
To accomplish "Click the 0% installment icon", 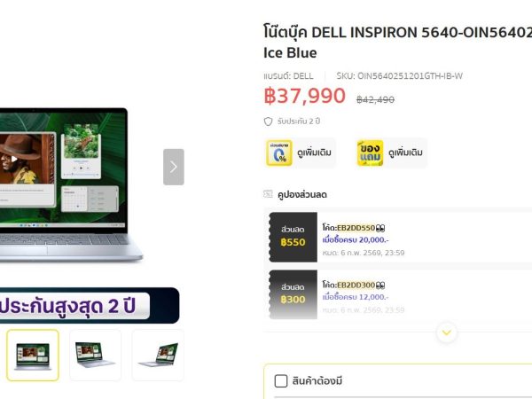I will pyautogui.click(x=279, y=153).
